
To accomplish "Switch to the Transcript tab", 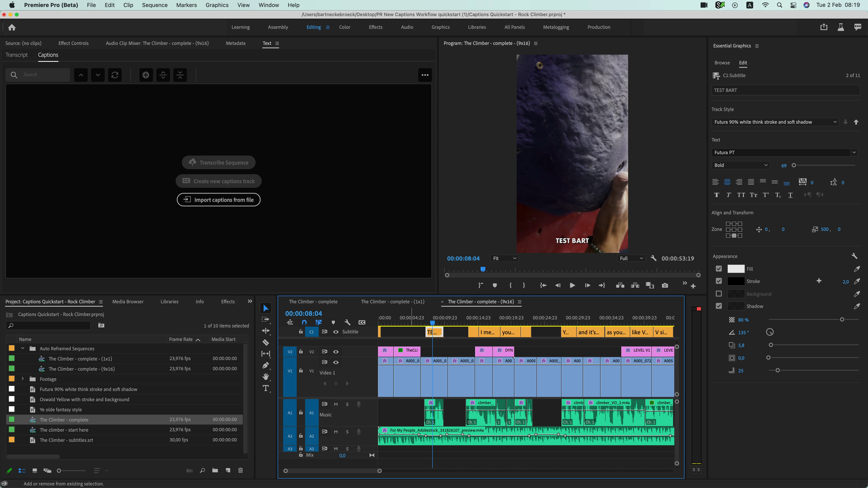I will pos(16,55).
